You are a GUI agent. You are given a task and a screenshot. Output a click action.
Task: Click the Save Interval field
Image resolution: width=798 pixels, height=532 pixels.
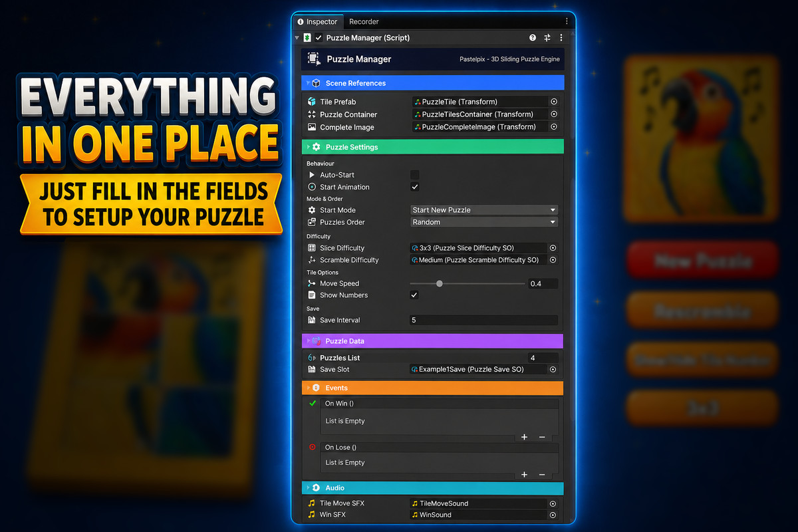point(484,321)
